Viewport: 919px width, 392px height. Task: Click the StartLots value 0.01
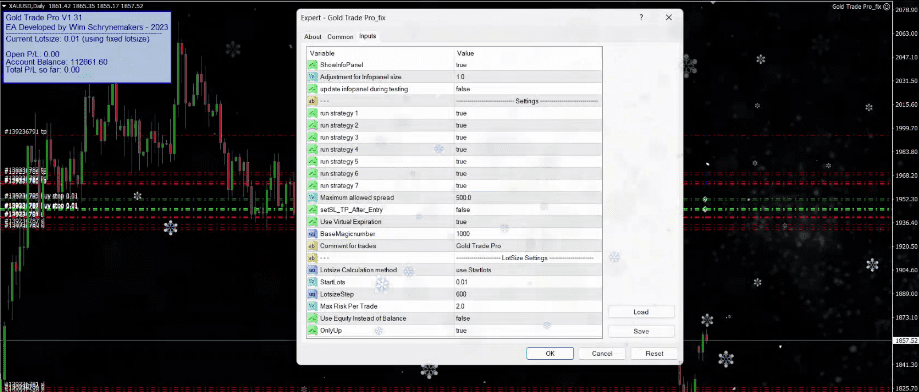461,282
